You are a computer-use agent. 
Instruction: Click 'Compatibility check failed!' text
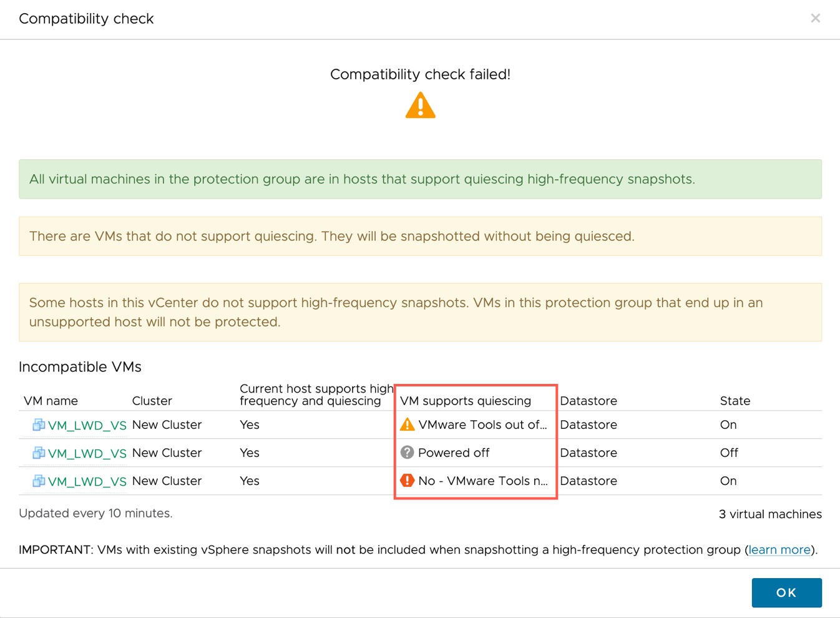pos(420,74)
